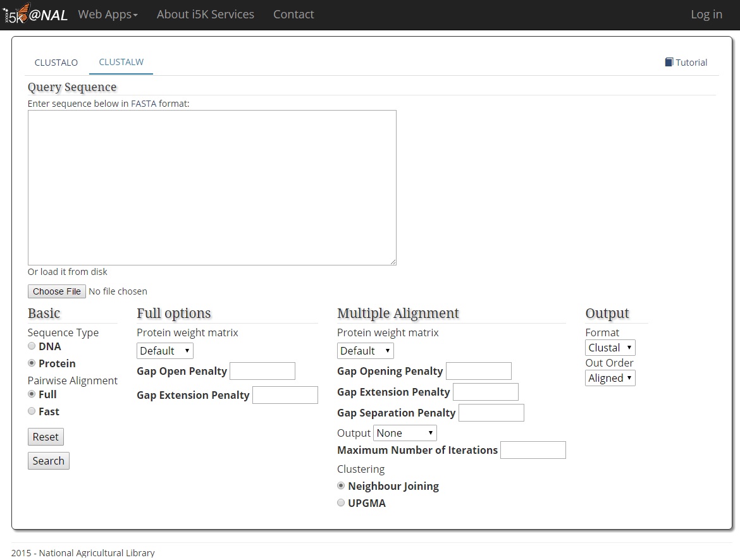Screen dimensions: 740x560
Task: Open the Log in link
Action: (706, 14)
